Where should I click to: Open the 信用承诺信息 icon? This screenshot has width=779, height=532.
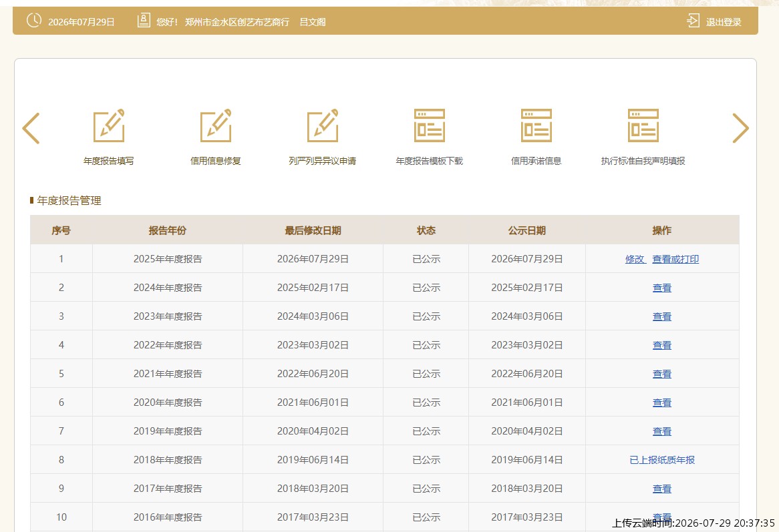point(536,125)
